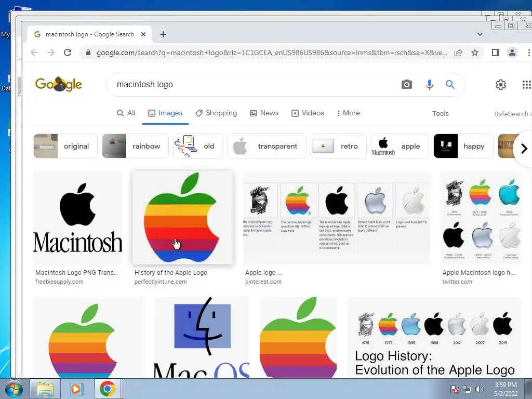The width and height of the screenshot is (532, 399).
Task: Open the Google apps grid
Action: (527, 85)
